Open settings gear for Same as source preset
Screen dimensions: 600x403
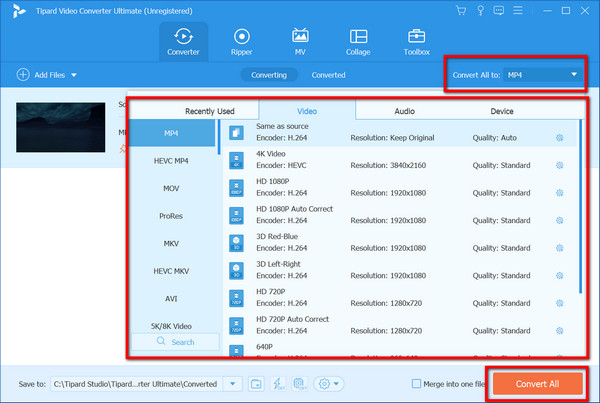click(x=559, y=138)
